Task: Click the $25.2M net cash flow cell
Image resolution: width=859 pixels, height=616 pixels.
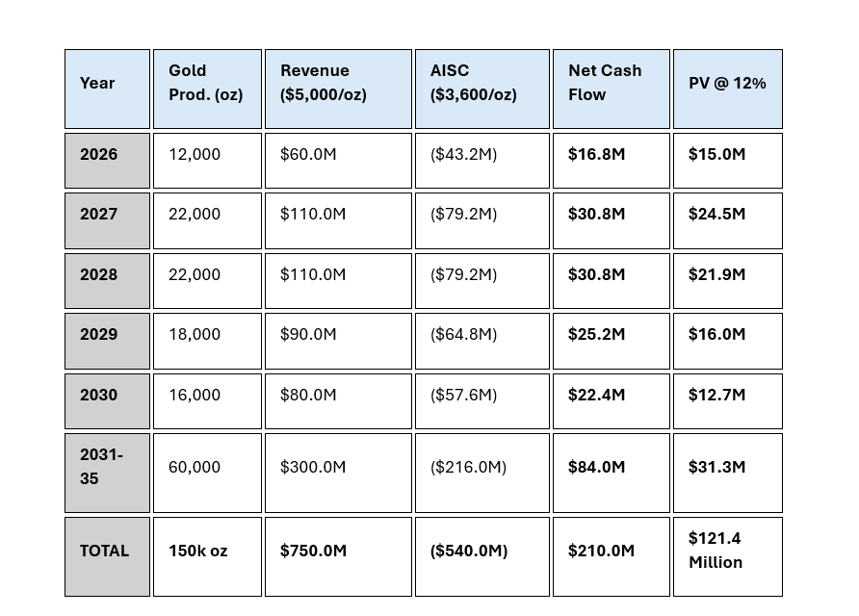Action: (611, 340)
